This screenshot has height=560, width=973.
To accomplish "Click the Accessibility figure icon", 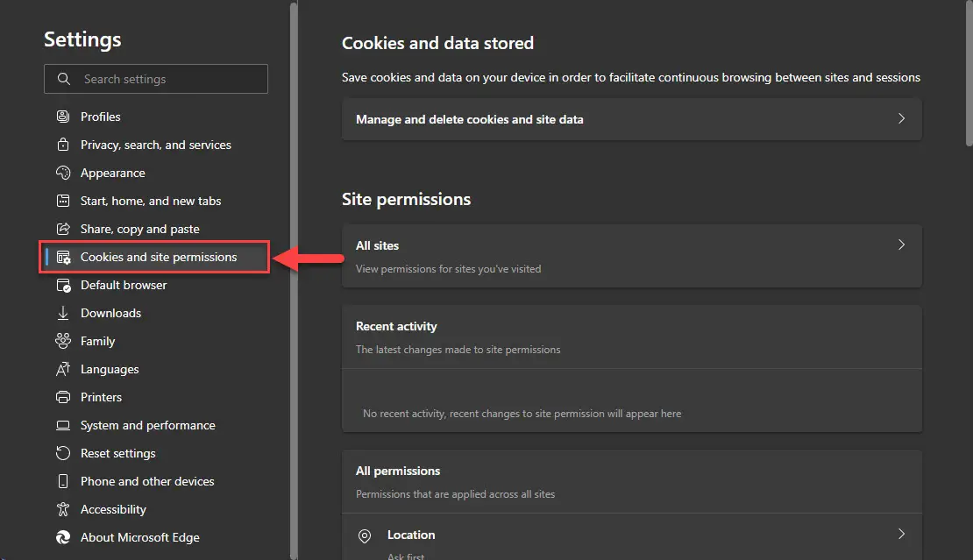I will (x=62, y=509).
